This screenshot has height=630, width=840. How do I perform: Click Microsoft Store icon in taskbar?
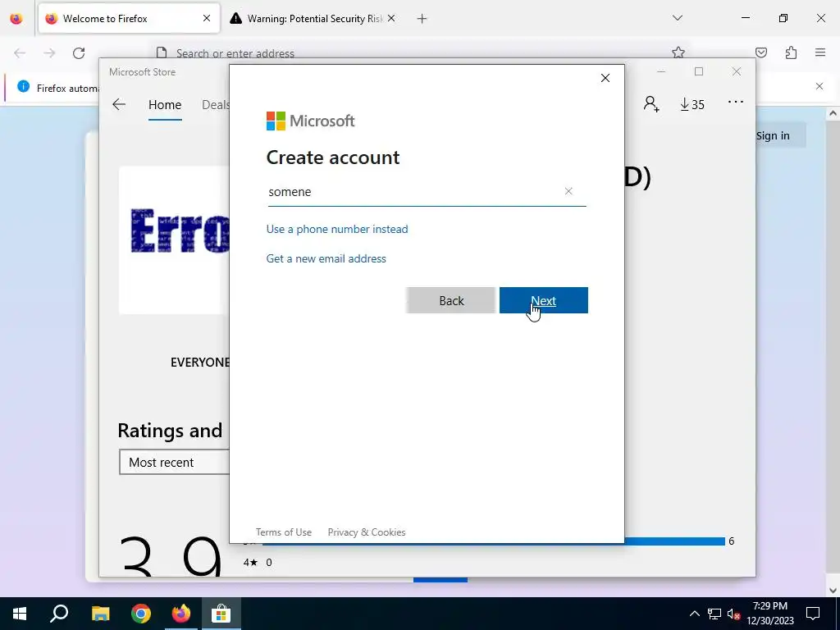221,614
